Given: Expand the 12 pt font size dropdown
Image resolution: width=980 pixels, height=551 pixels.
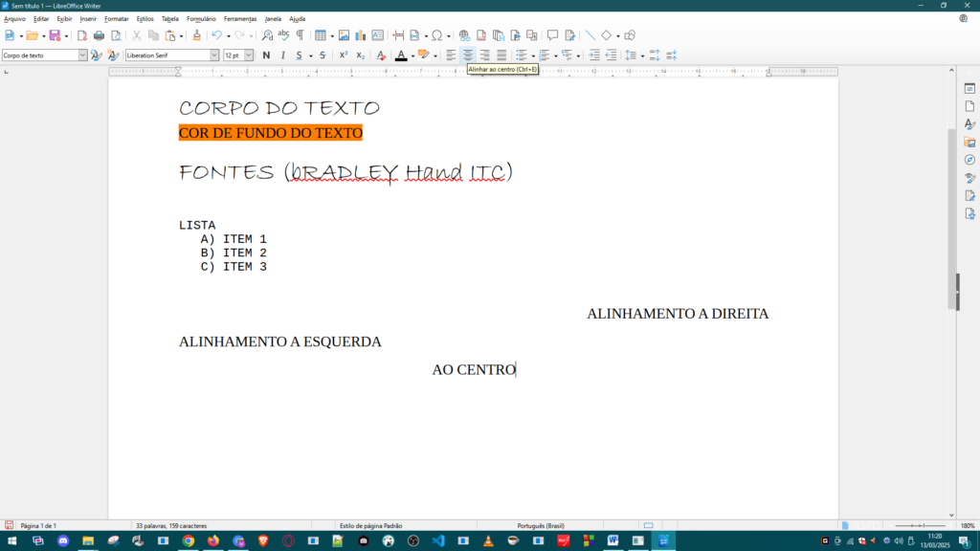Looking at the screenshot, I should 250,55.
